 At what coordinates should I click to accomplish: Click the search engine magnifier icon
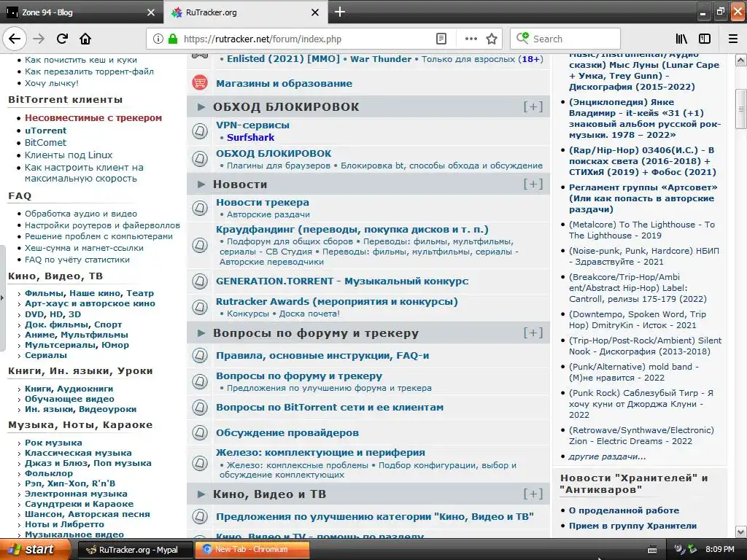point(522,38)
